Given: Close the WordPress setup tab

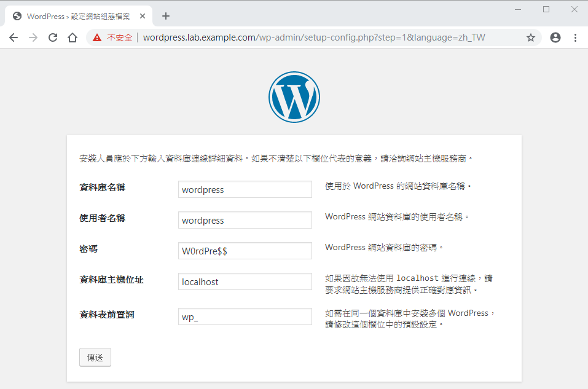Looking at the screenshot, I should click(x=143, y=16).
